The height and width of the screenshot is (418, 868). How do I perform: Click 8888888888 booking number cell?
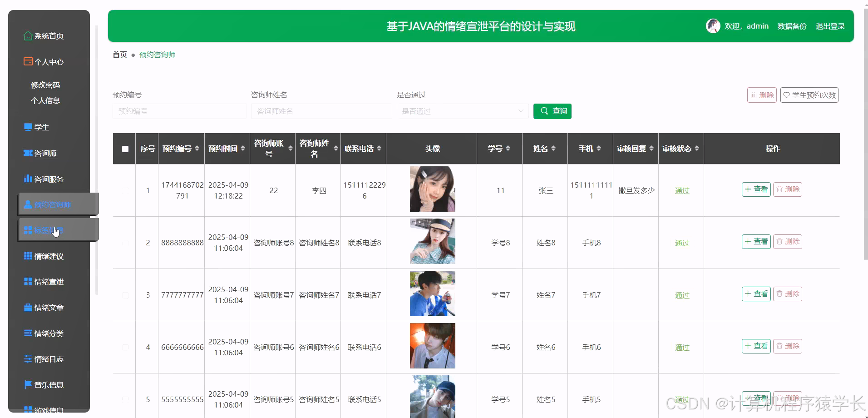pyautogui.click(x=182, y=243)
